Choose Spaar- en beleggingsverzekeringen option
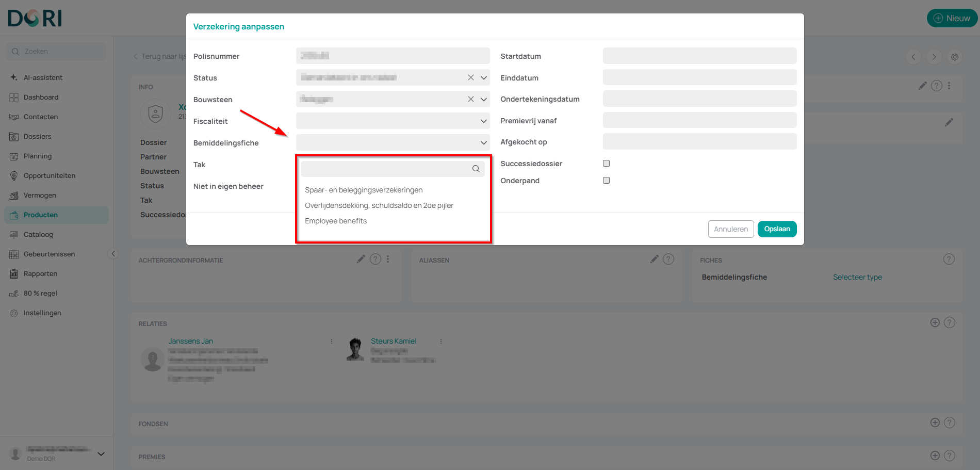Viewport: 980px width, 470px height. tap(364, 190)
